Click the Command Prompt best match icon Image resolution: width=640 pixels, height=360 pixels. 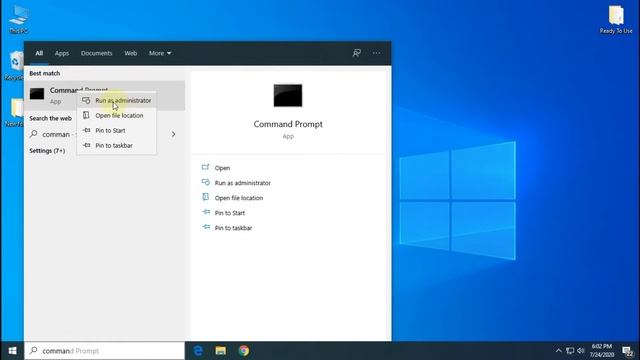pos(37,94)
